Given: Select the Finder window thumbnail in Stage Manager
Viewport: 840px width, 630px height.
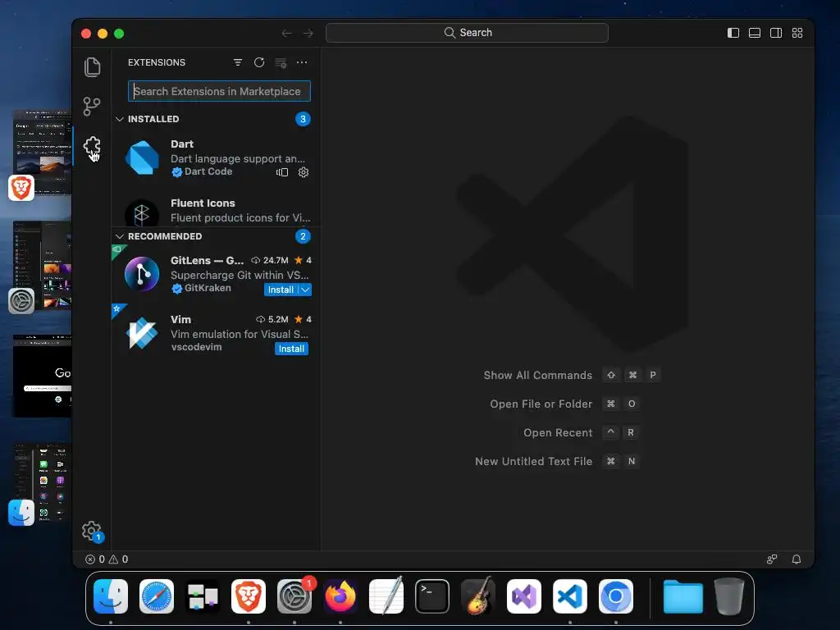Looking at the screenshot, I should pyautogui.click(x=42, y=482).
